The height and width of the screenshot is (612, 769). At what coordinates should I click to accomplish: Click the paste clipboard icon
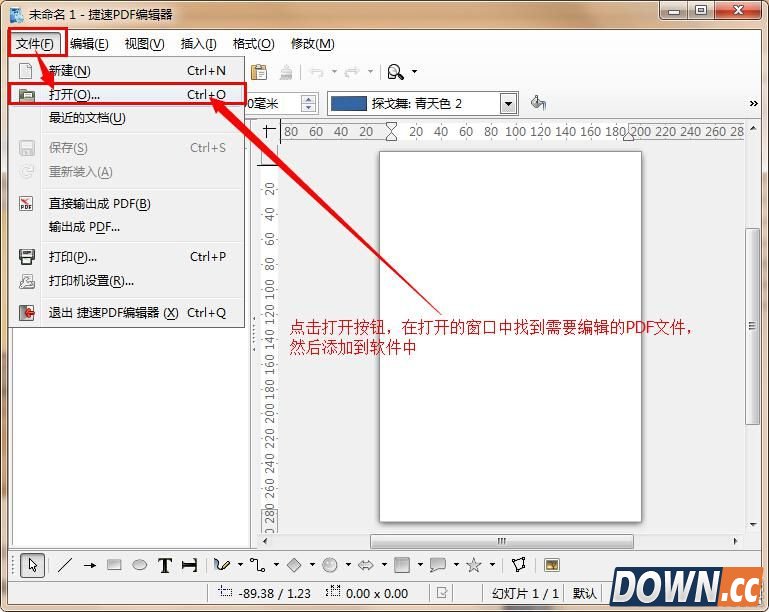(x=259, y=72)
